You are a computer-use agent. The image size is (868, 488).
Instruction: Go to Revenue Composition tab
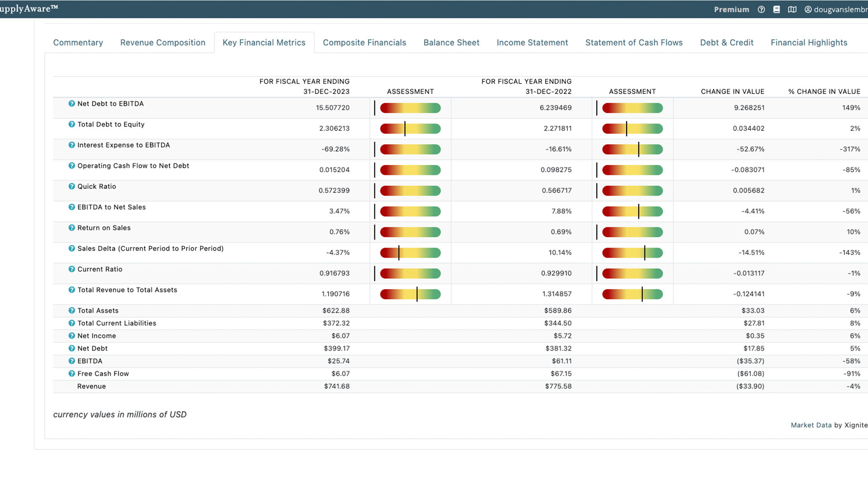163,42
